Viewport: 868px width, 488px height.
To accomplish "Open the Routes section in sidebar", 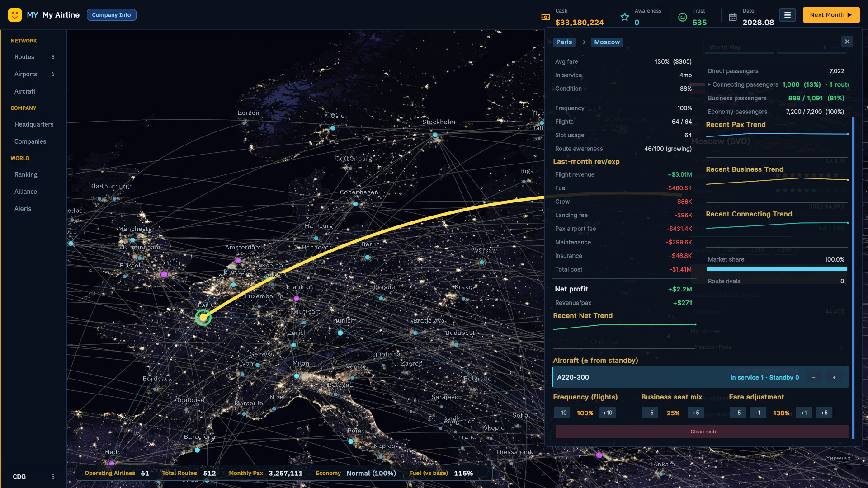I will coord(33,57).
